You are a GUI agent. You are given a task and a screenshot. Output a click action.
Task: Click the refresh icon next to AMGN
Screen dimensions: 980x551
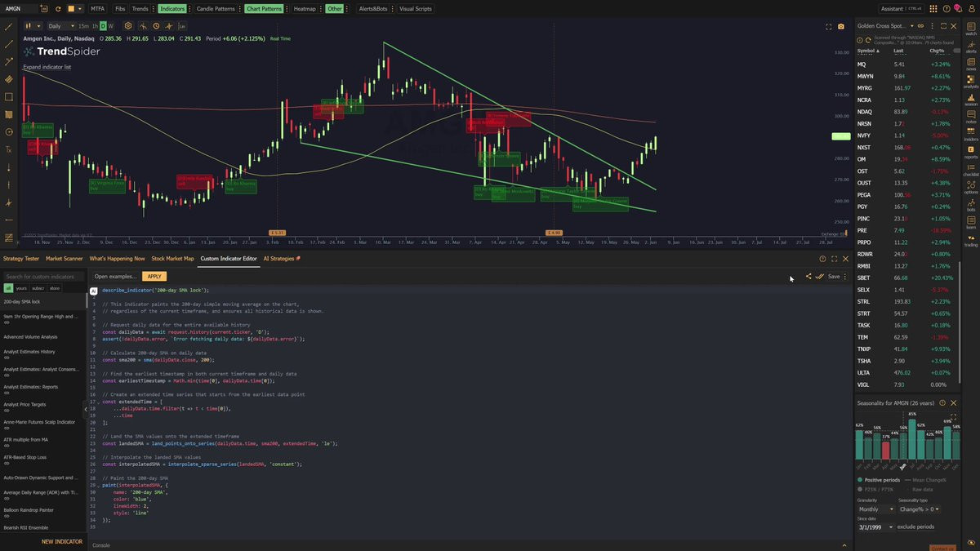coord(58,8)
